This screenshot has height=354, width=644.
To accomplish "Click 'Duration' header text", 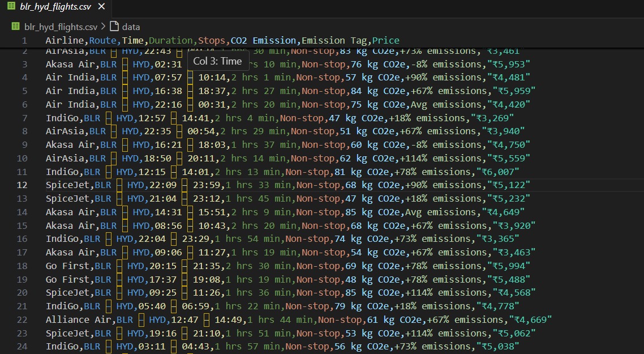I will coord(171,40).
